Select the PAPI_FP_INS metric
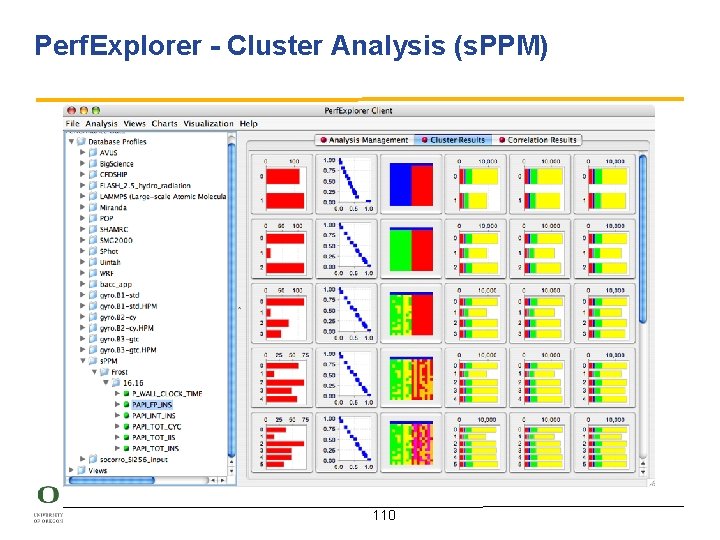This screenshot has height=540, width=720. coord(152,405)
